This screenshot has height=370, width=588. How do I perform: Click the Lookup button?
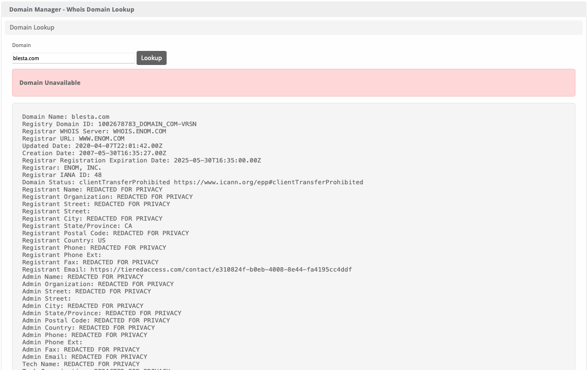tap(151, 58)
